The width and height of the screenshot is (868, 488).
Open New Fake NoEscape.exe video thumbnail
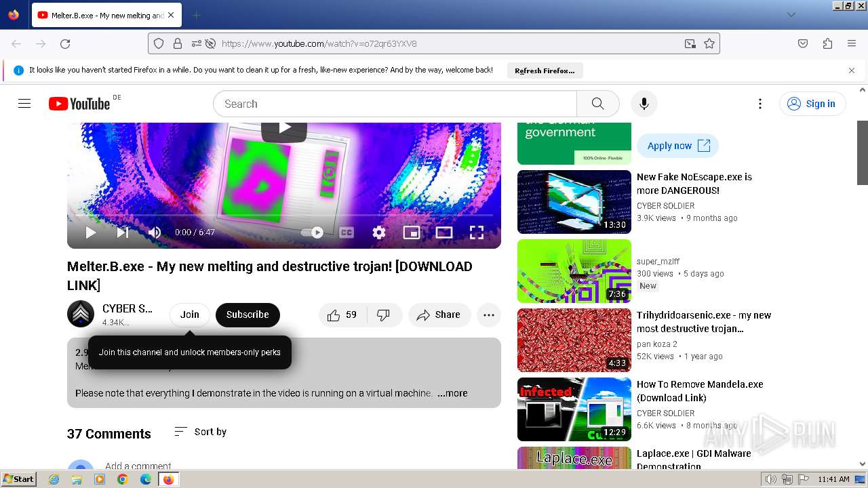click(574, 202)
